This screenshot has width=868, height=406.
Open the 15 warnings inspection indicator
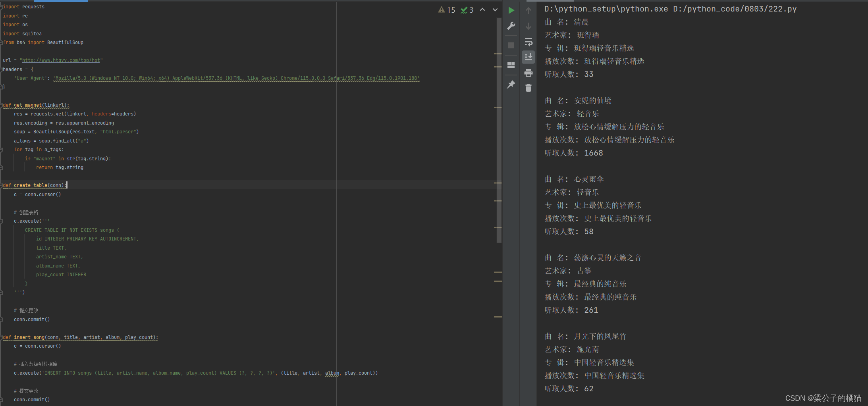click(x=447, y=10)
